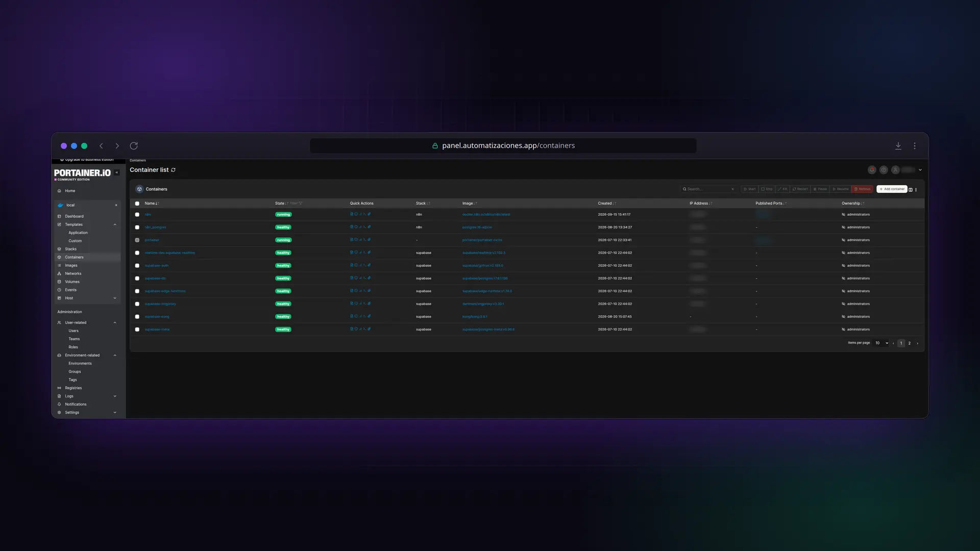This screenshot has height=551, width=980.
Task: Open Stacks in the sidebar
Action: [70, 249]
